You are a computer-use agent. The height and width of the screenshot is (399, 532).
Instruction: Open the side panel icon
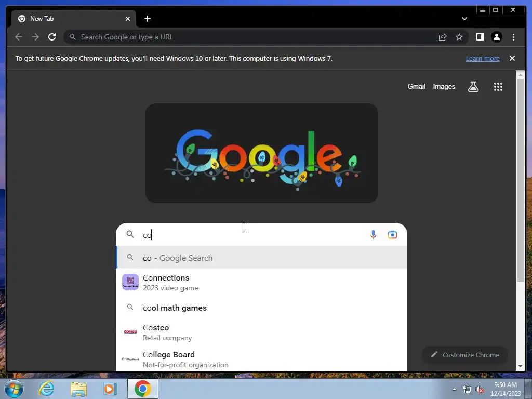480,37
